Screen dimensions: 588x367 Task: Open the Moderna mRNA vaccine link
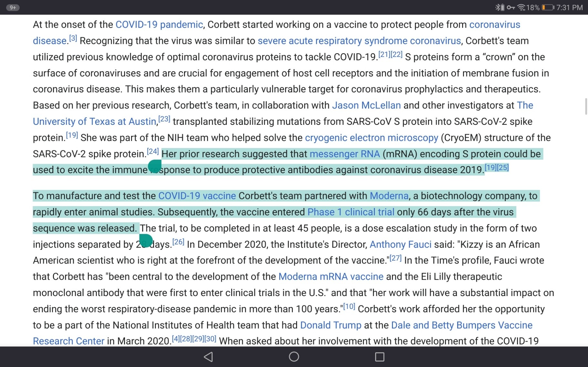click(331, 276)
